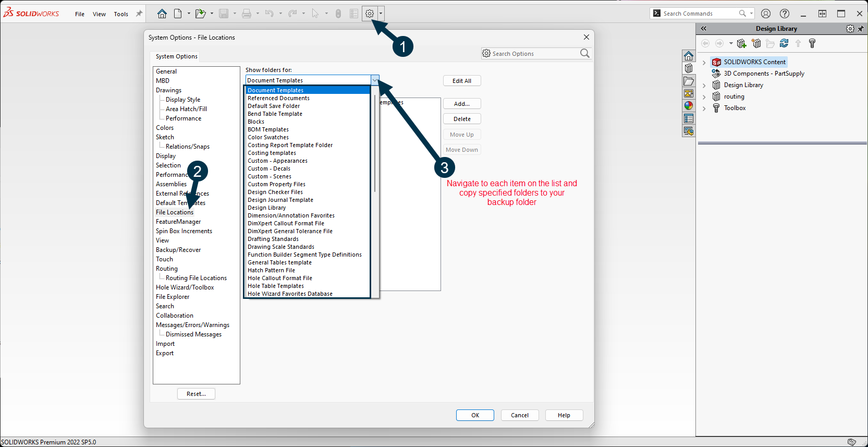Select 3D Components - PartSupply item

764,74
